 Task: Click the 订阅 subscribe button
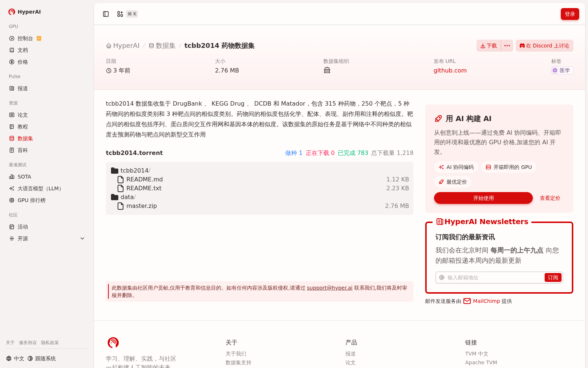coord(553,277)
